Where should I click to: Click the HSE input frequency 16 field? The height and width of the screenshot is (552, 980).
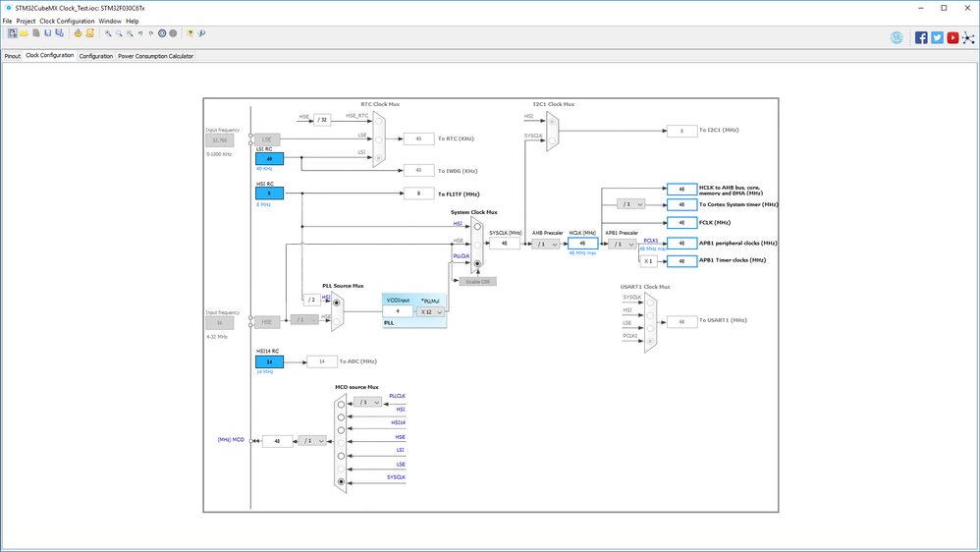point(220,323)
